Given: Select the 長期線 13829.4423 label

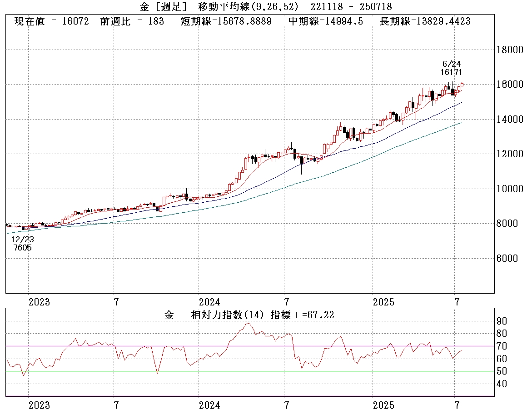Looking at the screenshot, I should pyautogui.click(x=425, y=21).
